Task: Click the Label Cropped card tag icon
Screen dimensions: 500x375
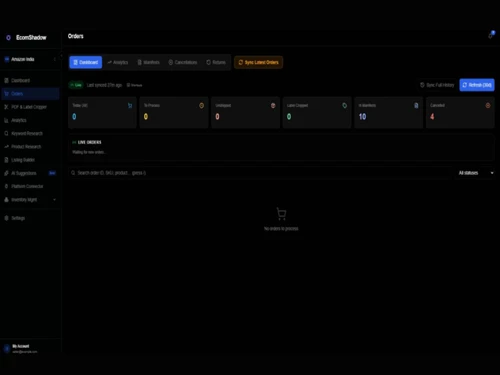Action: (345, 106)
